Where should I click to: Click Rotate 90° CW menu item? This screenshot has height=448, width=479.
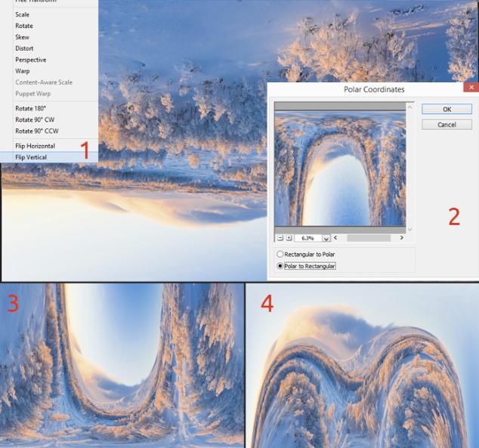point(35,119)
